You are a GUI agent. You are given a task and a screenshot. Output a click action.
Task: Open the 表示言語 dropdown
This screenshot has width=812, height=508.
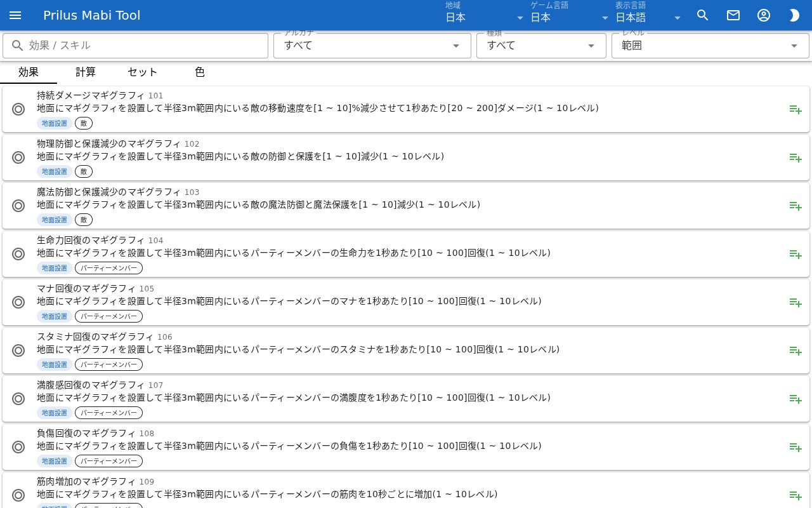(x=648, y=15)
